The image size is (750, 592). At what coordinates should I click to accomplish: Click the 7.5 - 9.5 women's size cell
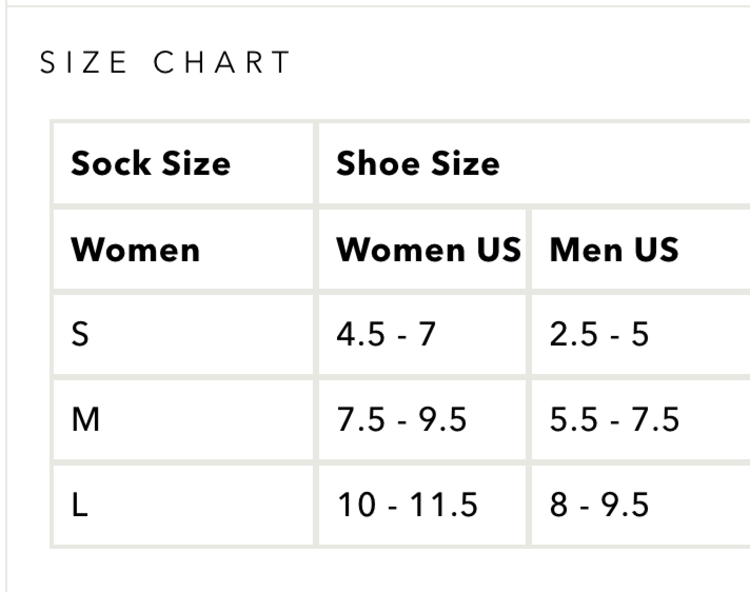[401, 420]
